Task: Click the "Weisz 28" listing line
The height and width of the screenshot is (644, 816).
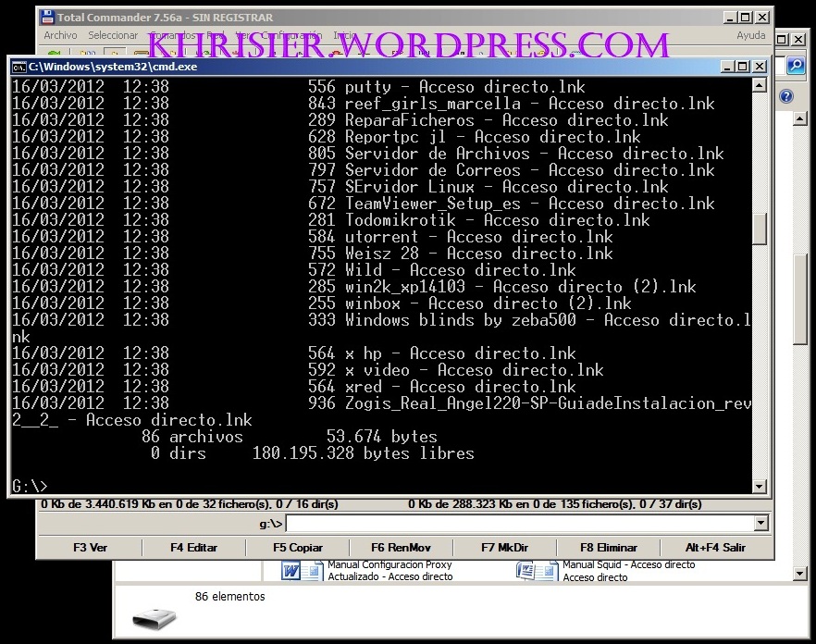Action: [x=313, y=253]
